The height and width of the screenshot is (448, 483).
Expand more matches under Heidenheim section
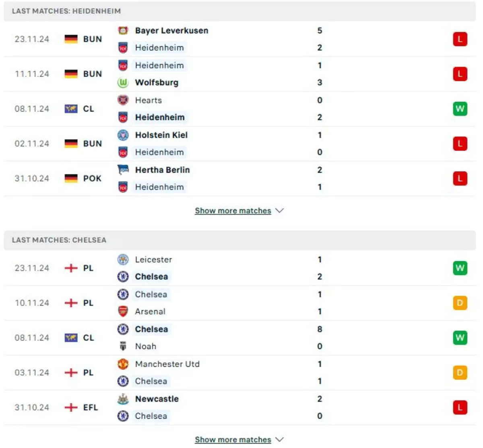(239, 211)
